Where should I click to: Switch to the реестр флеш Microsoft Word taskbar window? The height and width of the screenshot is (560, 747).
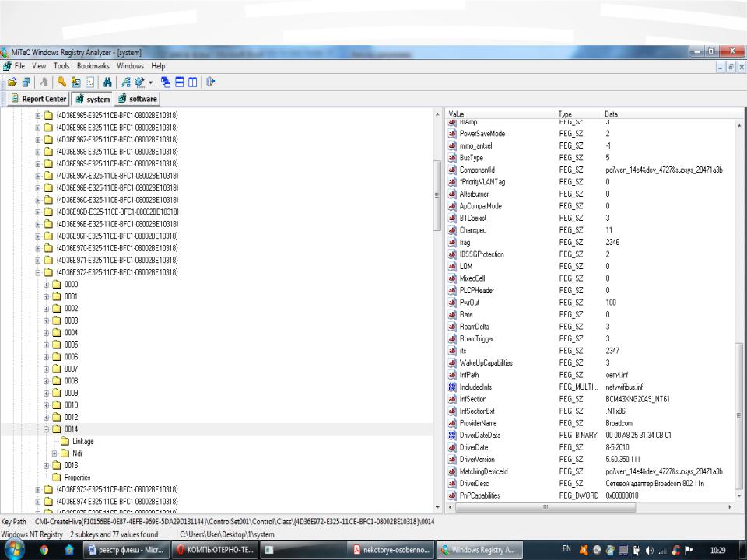click(x=127, y=550)
